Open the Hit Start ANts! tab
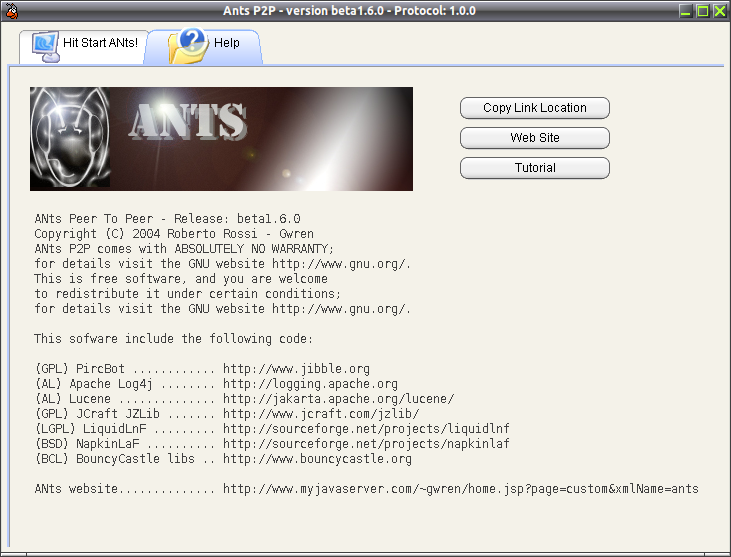 click(x=84, y=47)
